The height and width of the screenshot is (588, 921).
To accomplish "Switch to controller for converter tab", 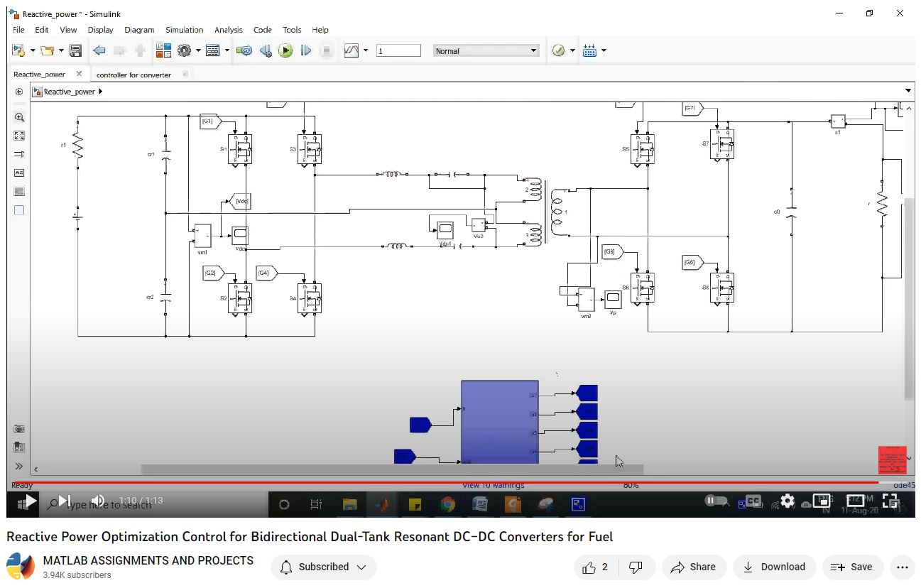I will point(133,75).
